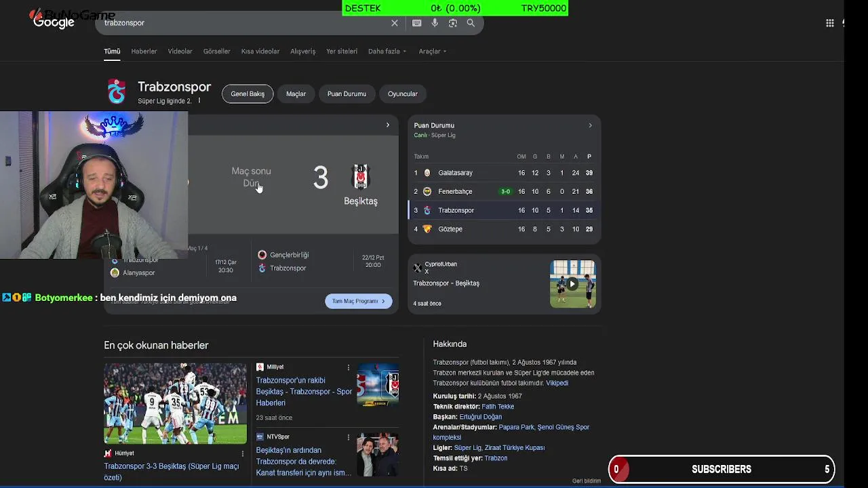
Task: Open the NTVSpor article thumbnail
Action: (378, 454)
